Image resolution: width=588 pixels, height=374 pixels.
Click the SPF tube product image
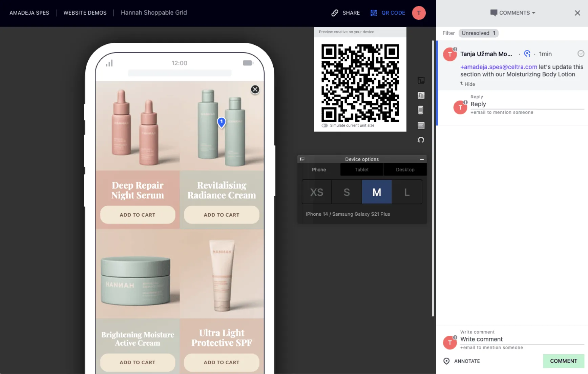(222, 274)
